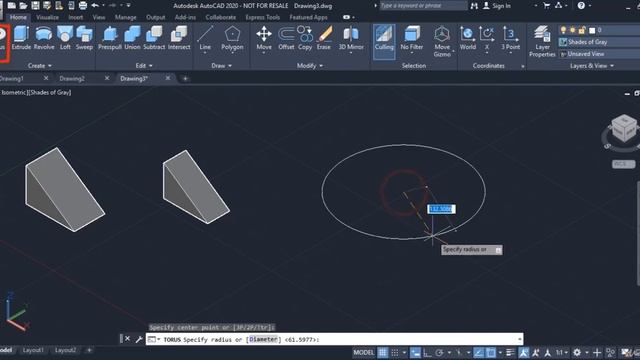The image size is (640, 360).
Task: Open the Layout1 tab
Action: click(33, 350)
